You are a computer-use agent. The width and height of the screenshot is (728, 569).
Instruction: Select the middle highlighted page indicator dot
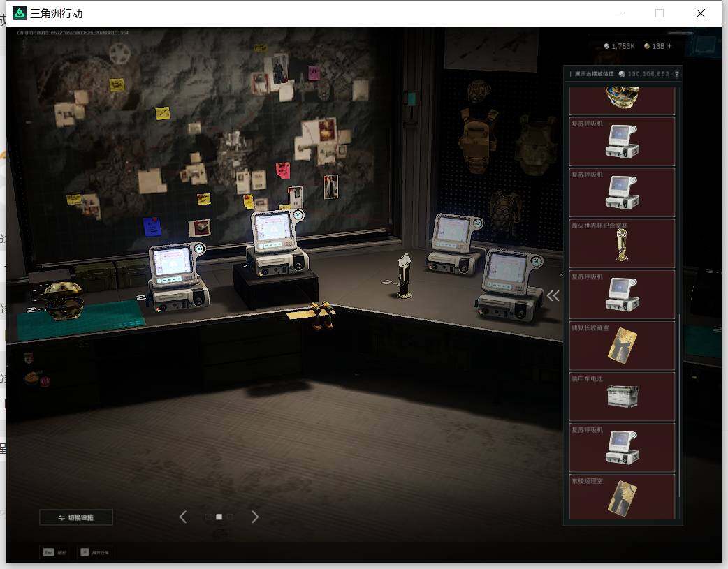click(219, 517)
